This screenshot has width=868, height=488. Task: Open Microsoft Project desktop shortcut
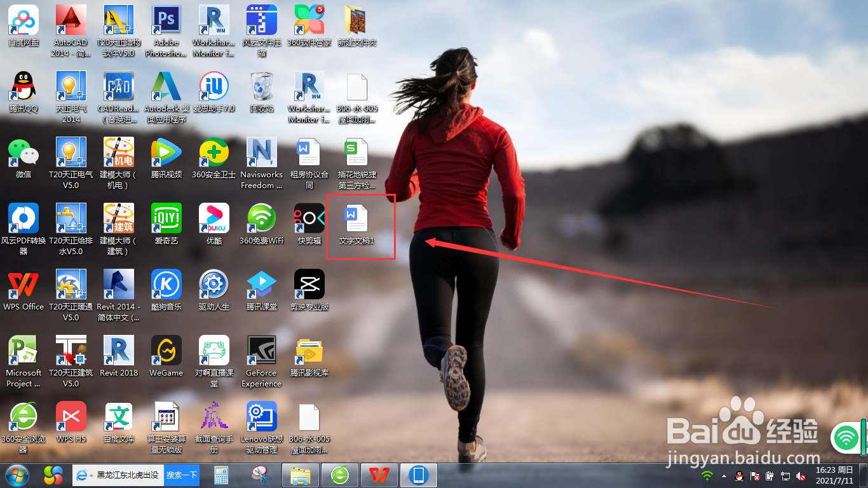(x=24, y=362)
